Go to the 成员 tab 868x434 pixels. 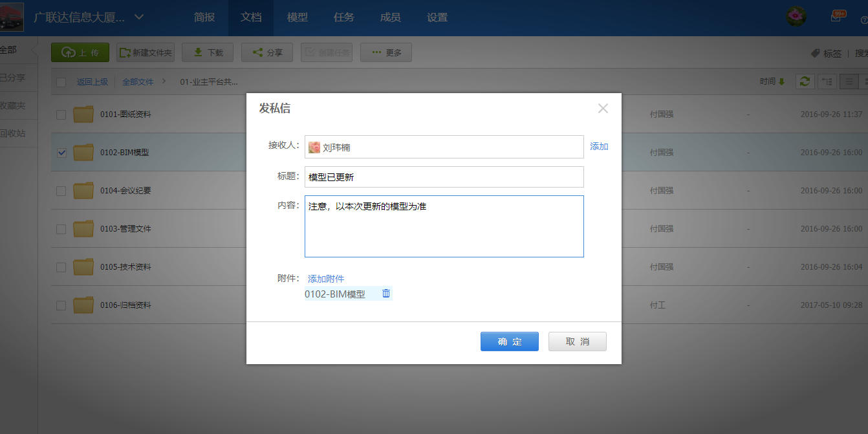[x=390, y=17]
